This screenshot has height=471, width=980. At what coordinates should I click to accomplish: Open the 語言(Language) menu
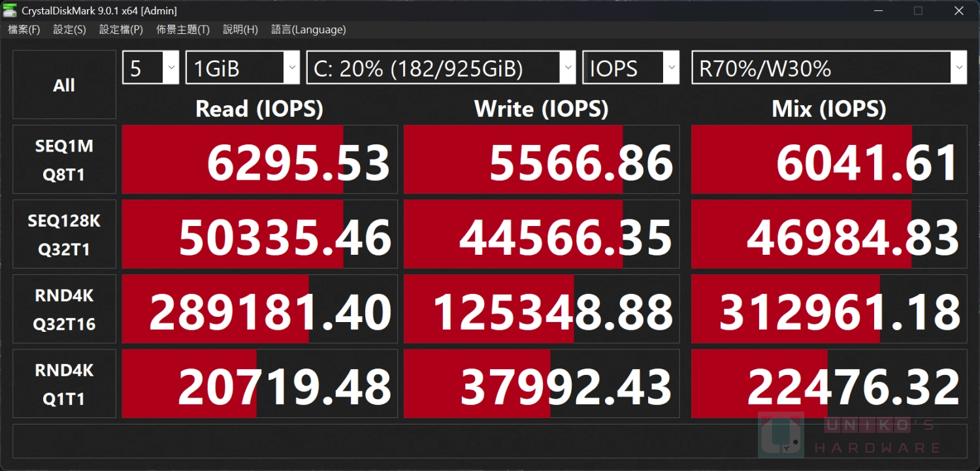(308, 29)
